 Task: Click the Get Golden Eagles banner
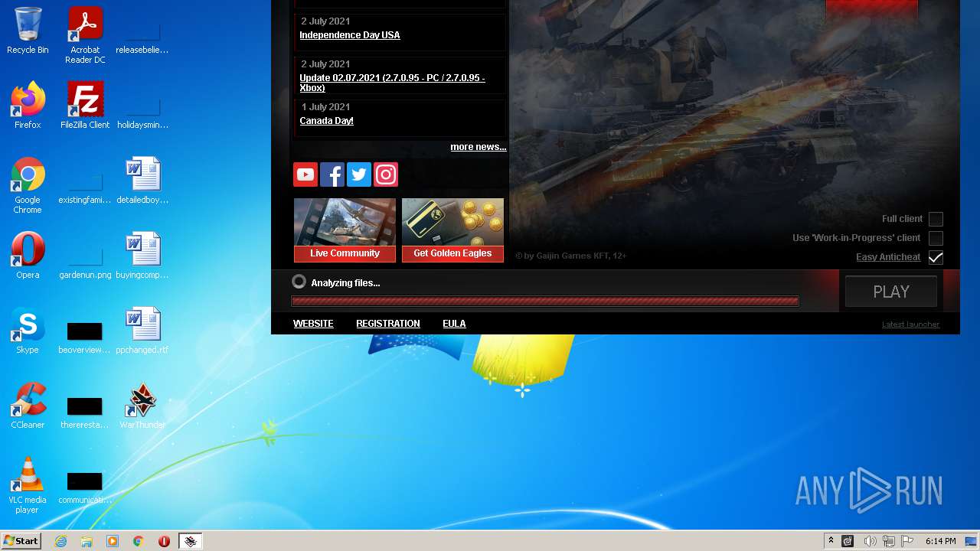(452, 230)
